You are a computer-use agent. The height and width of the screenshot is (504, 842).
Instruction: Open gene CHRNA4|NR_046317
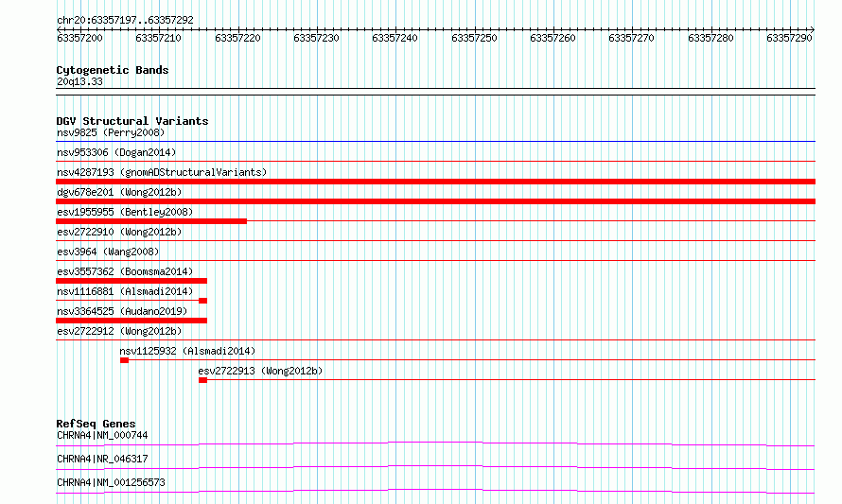click(x=102, y=459)
